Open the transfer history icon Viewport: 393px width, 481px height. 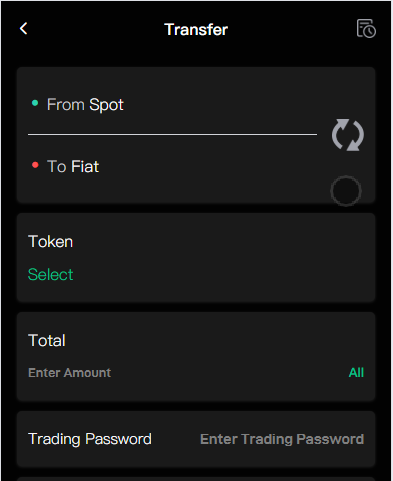pyautogui.click(x=366, y=29)
